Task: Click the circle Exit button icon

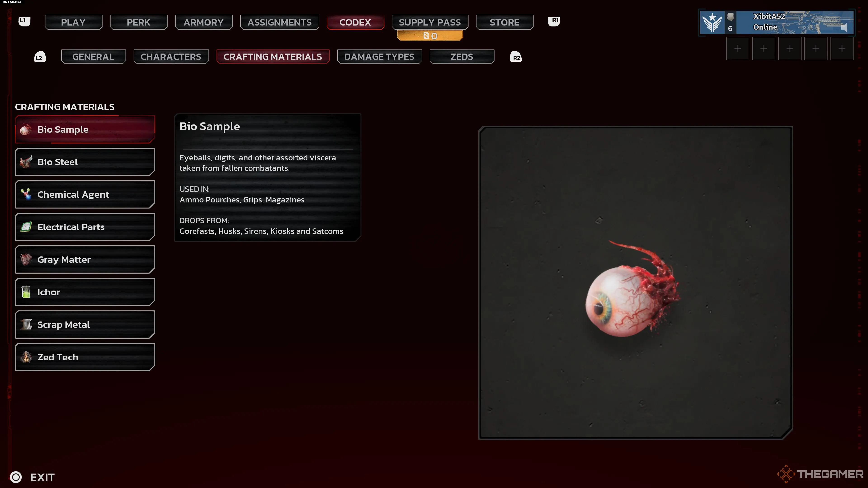Action: coord(16,477)
